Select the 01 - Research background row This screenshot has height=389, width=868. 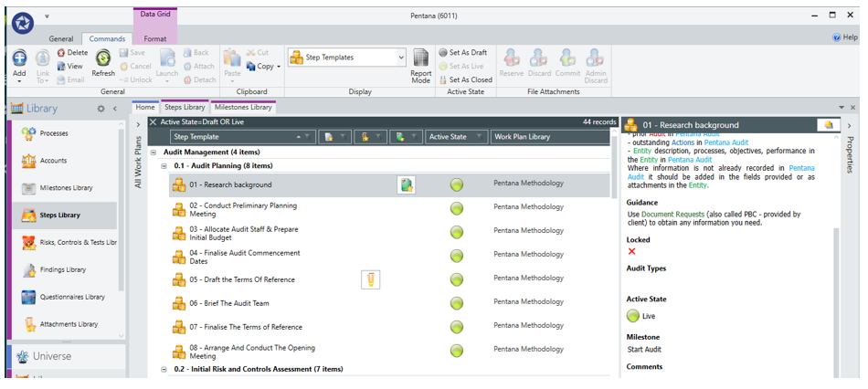(x=389, y=184)
